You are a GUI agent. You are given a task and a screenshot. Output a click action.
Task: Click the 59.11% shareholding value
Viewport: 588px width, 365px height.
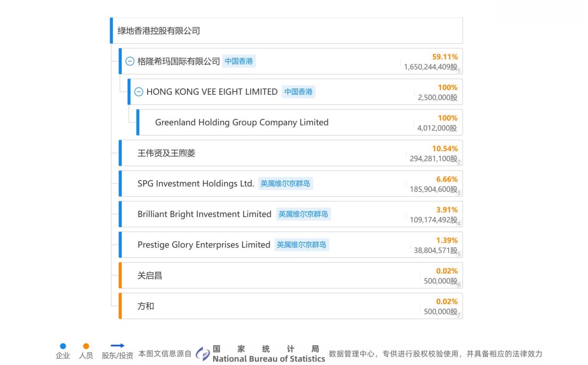point(445,57)
